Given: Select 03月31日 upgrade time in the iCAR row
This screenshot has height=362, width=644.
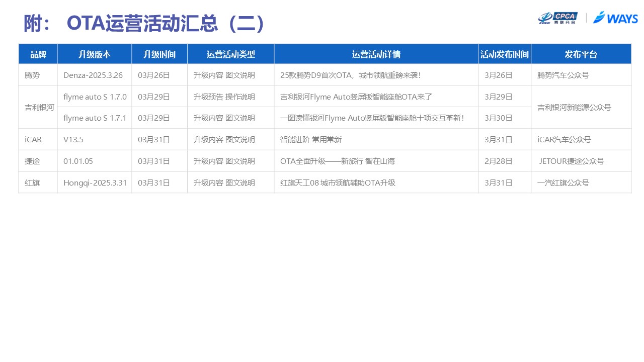Looking at the screenshot, I should coord(159,139).
